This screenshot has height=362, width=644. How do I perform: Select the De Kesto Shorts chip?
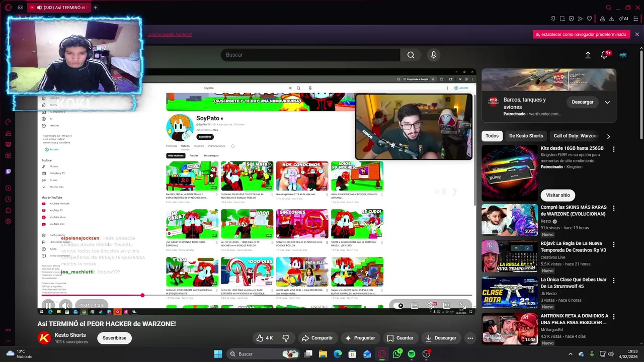(x=526, y=136)
